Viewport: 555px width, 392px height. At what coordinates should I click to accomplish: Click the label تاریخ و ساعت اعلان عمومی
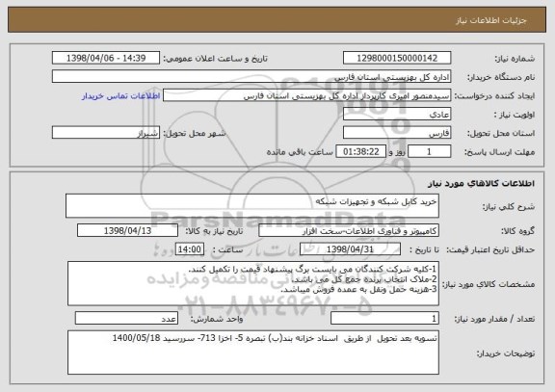[215, 59]
